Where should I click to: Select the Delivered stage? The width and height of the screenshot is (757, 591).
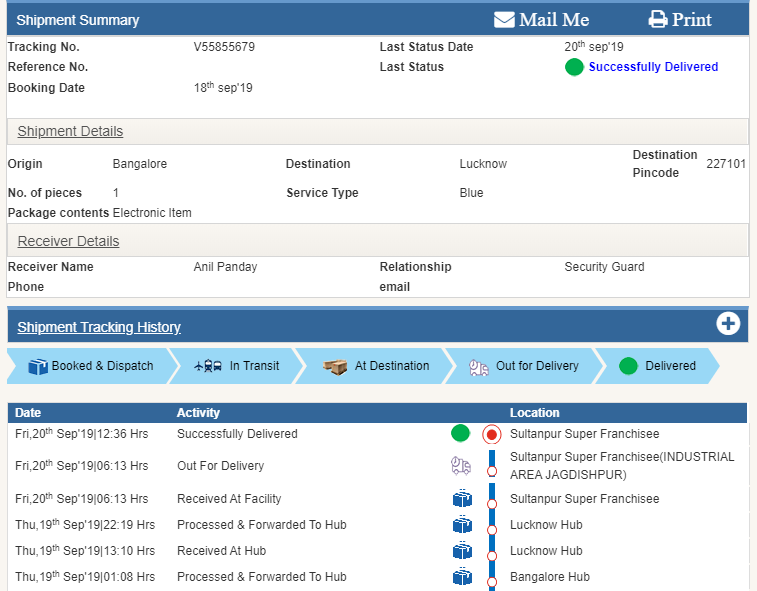pos(657,366)
